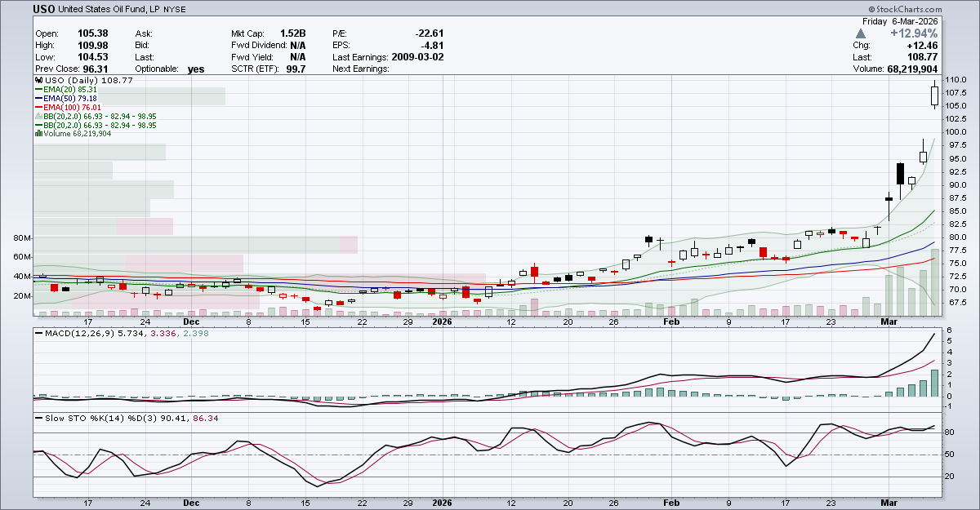Click the Friday 6-Mar-2026 date

[x=898, y=21]
